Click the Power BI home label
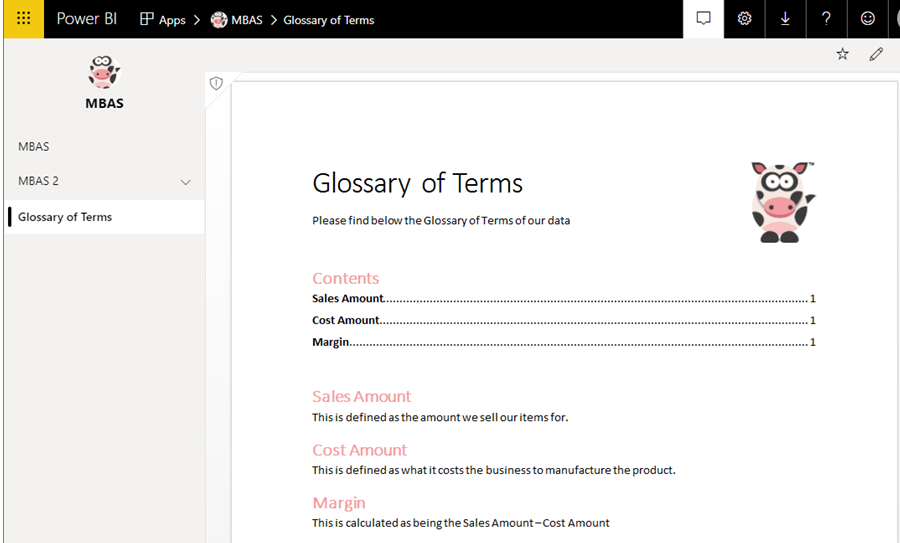 click(87, 19)
